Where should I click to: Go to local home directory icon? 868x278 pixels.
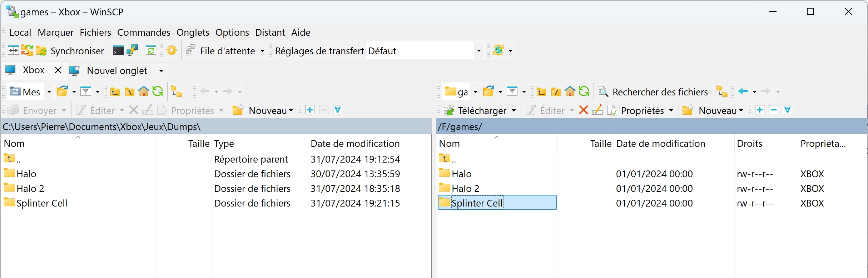(x=144, y=92)
